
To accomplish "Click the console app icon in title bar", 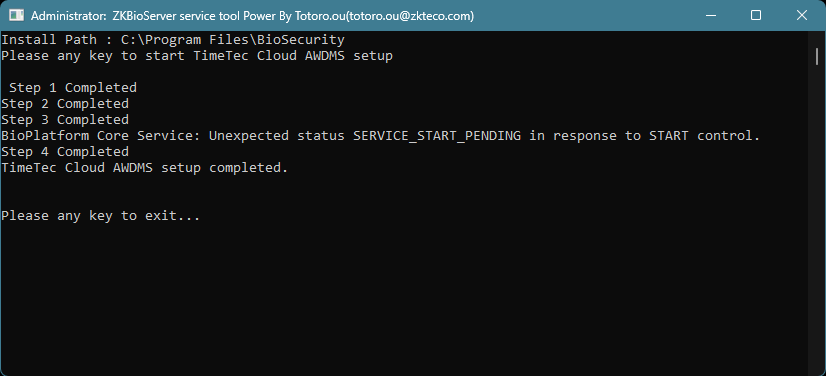I will [16, 15].
